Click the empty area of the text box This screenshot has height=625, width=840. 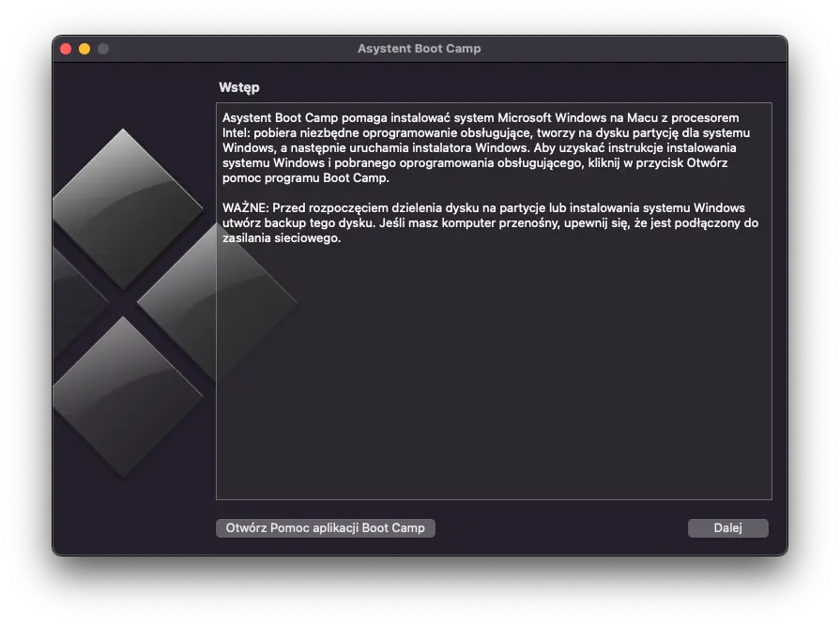tap(493, 375)
